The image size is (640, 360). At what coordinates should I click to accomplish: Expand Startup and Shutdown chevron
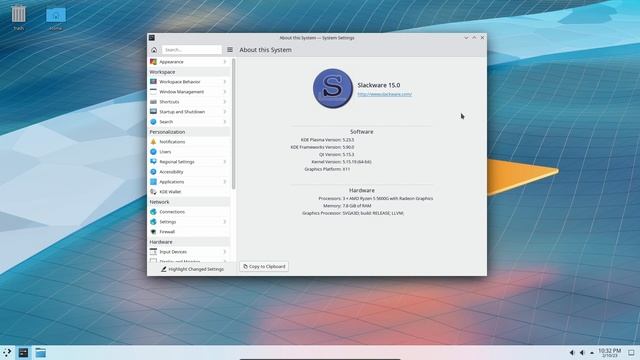[x=224, y=111]
